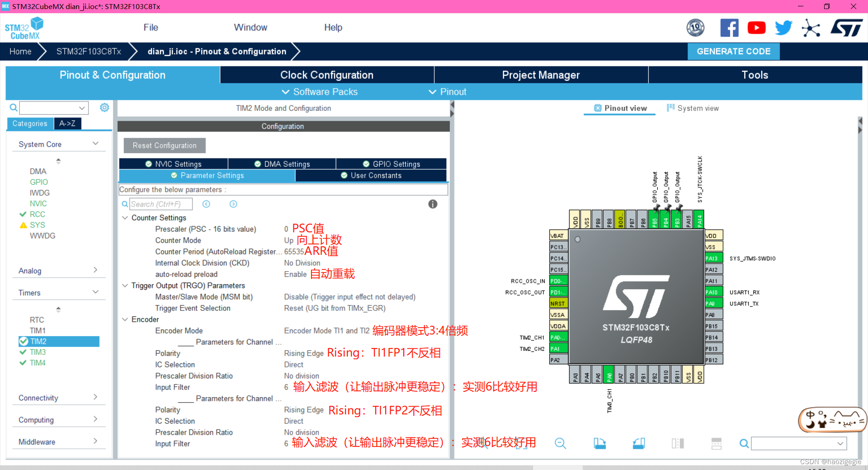Flip the chip vertically
Viewport: 868px width, 470px height.
click(x=717, y=443)
